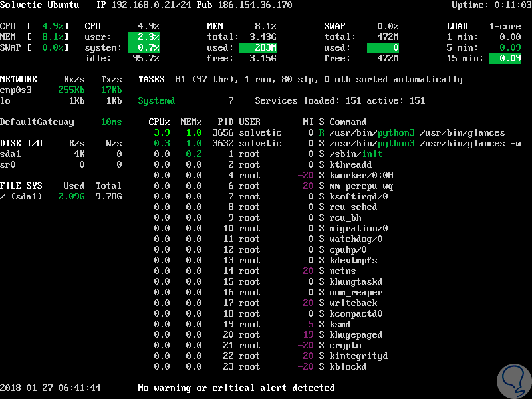532x399 pixels.
Task: Click the CPU idle 95.7% value
Action: (146, 59)
